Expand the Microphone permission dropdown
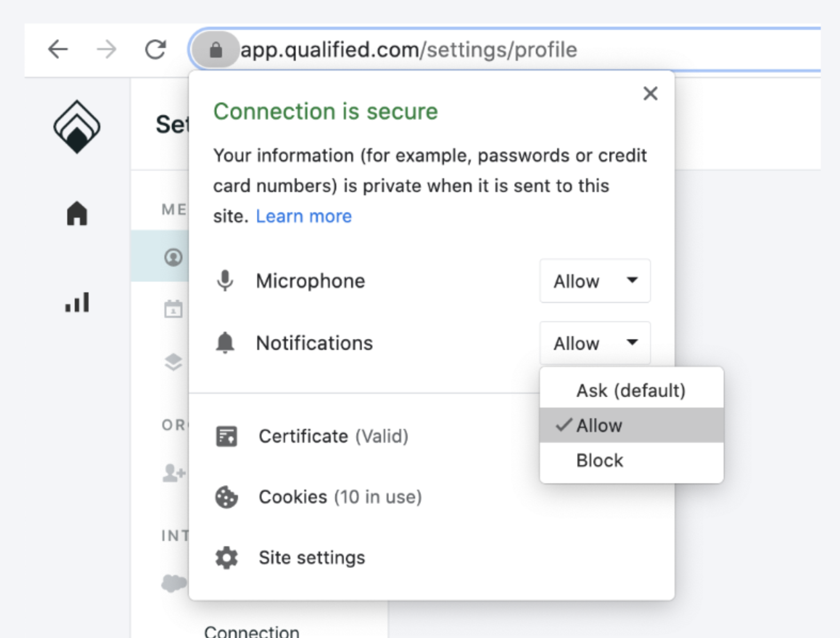840x638 pixels. coord(595,281)
